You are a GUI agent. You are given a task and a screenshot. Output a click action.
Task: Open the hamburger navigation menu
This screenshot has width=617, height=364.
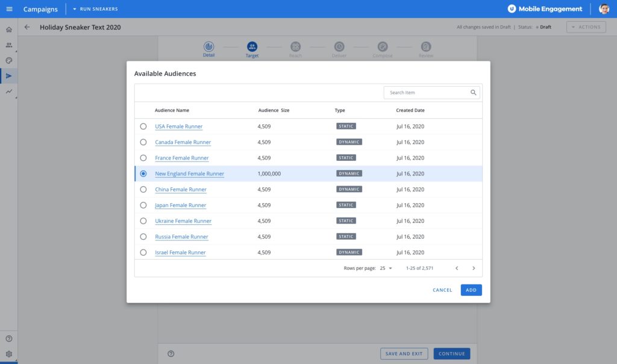pos(9,9)
